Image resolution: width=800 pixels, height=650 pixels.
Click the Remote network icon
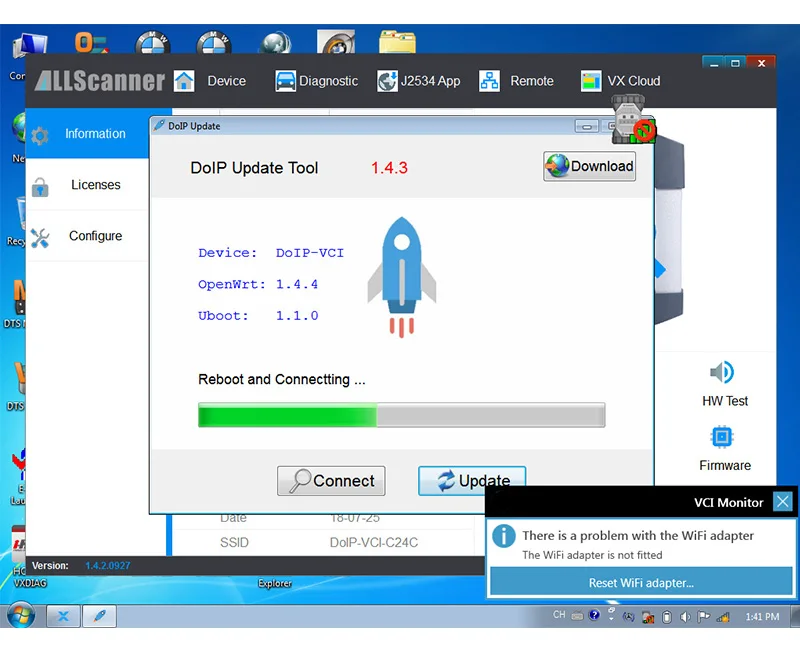pos(489,81)
